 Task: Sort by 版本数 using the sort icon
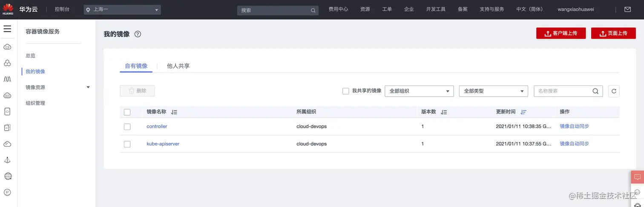[444, 112]
